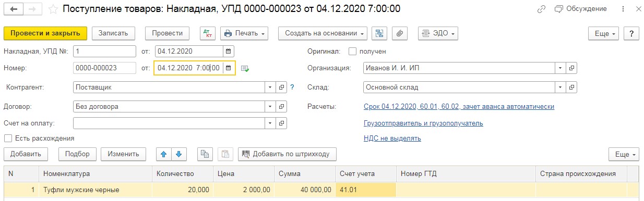
Task: Click the Грузоотправитель и грузополучатель link
Action: pyautogui.click(x=423, y=123)
